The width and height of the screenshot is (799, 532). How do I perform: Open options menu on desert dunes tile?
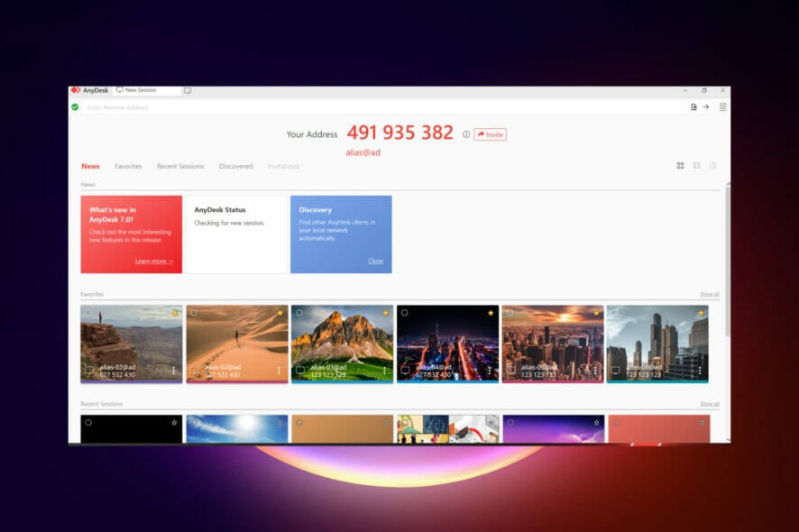tap(279, 371)
